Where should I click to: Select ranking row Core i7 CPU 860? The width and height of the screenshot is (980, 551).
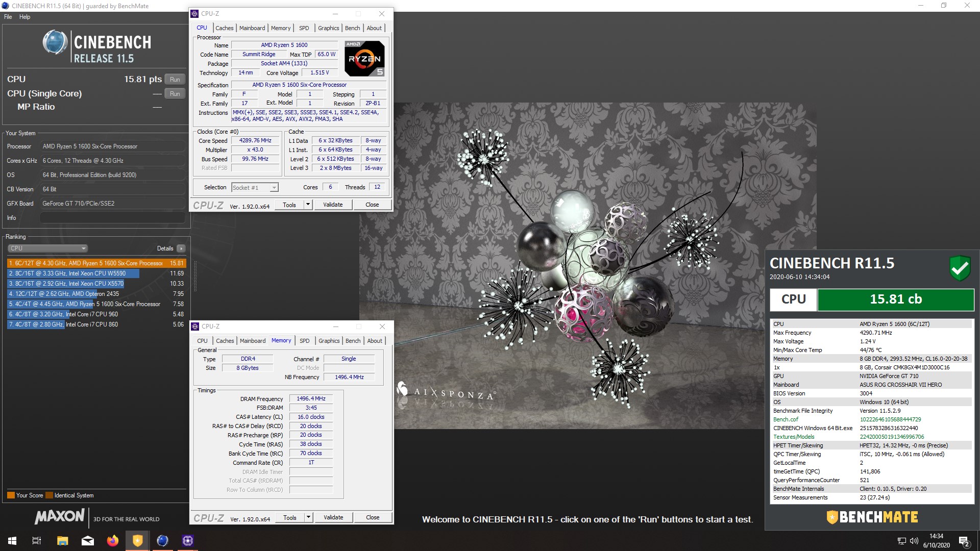coord(96,324)
